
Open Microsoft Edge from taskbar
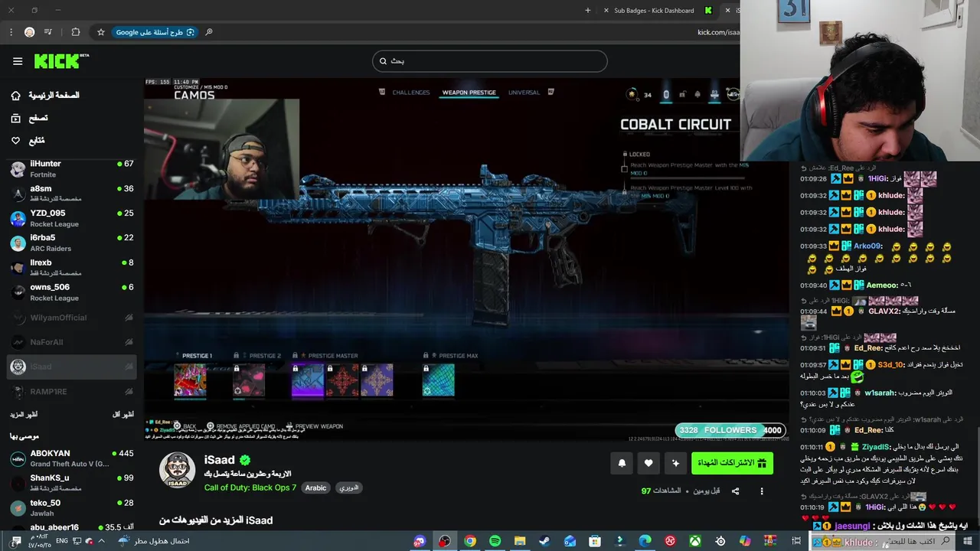point(645,541)
